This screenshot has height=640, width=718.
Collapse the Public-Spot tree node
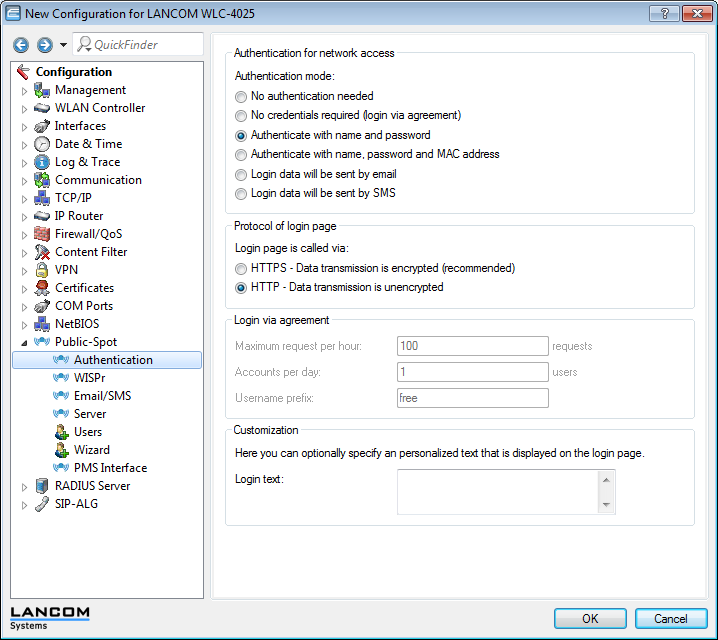(25, 342)
